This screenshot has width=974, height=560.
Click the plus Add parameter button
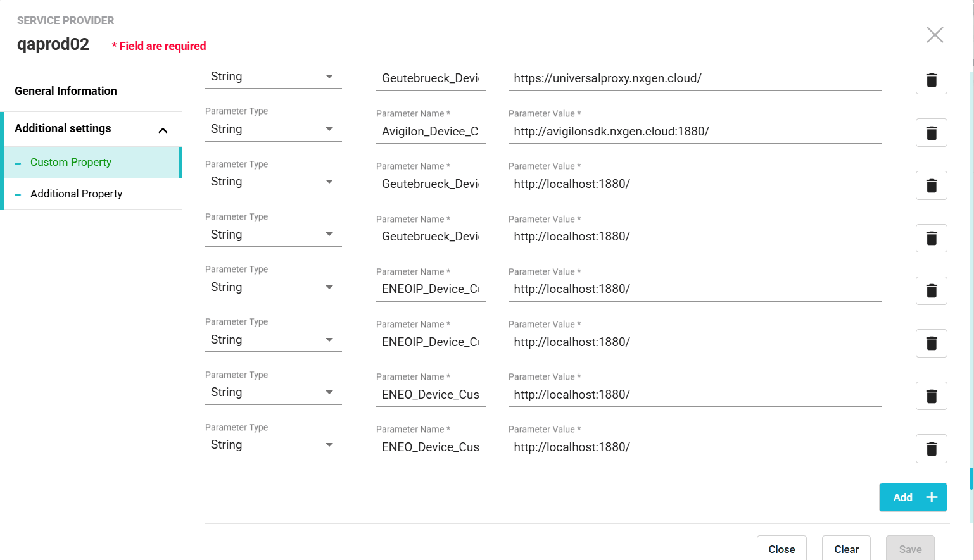click(913, 497)
